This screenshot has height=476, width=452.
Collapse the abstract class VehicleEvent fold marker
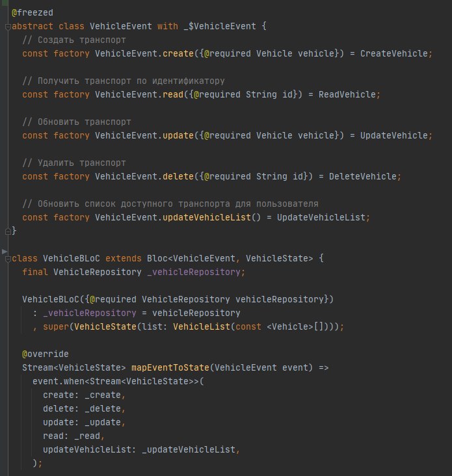tap(8, 27)
